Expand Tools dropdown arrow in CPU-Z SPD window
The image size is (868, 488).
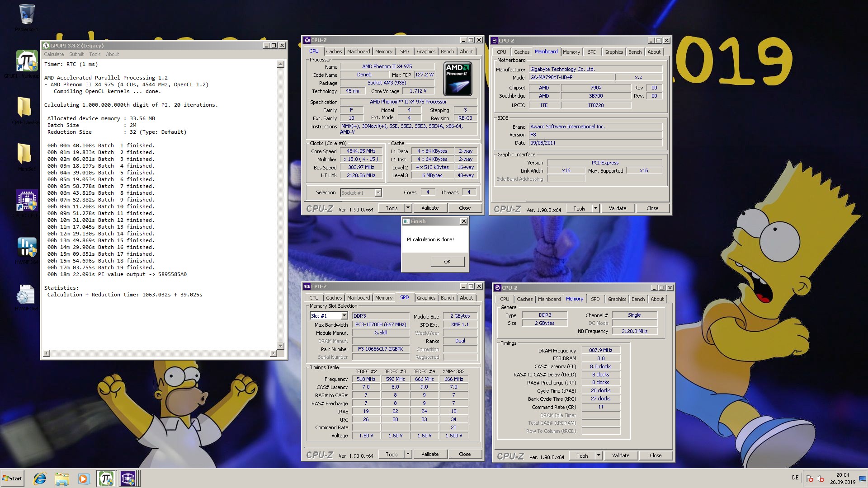[x=408, y=454]
